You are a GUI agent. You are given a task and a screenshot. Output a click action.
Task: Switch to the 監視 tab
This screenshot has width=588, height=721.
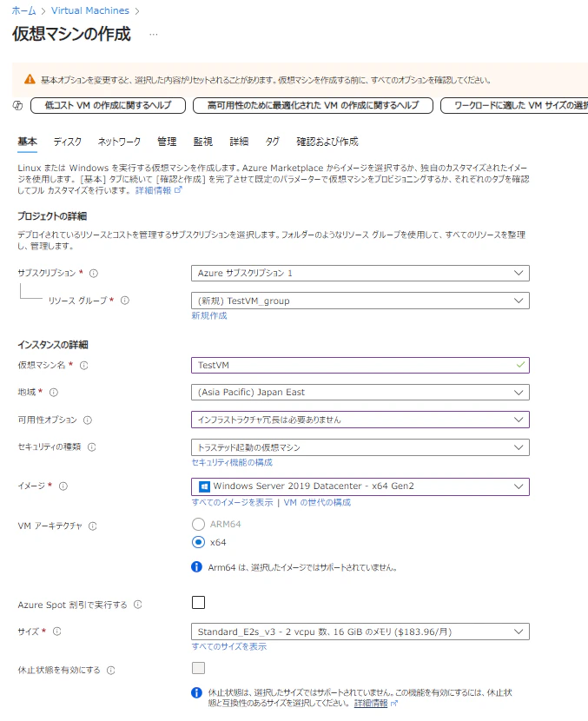click(x=202, y=142)
